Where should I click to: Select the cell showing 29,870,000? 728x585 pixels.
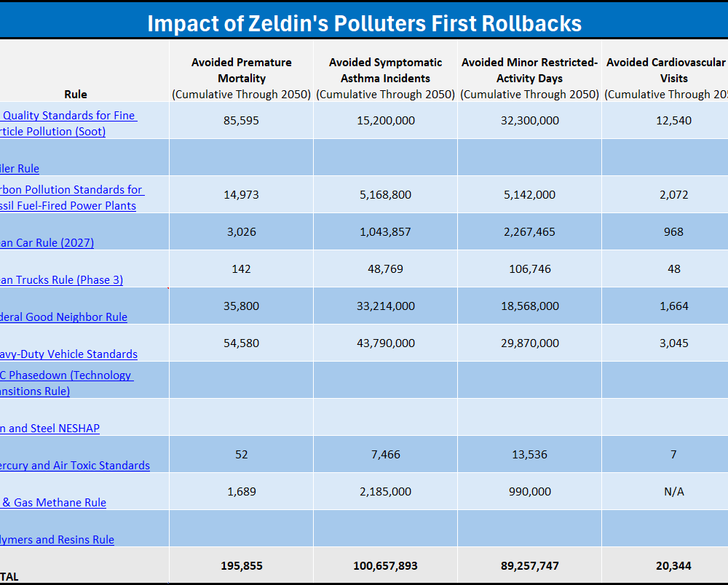click(530, 343)
